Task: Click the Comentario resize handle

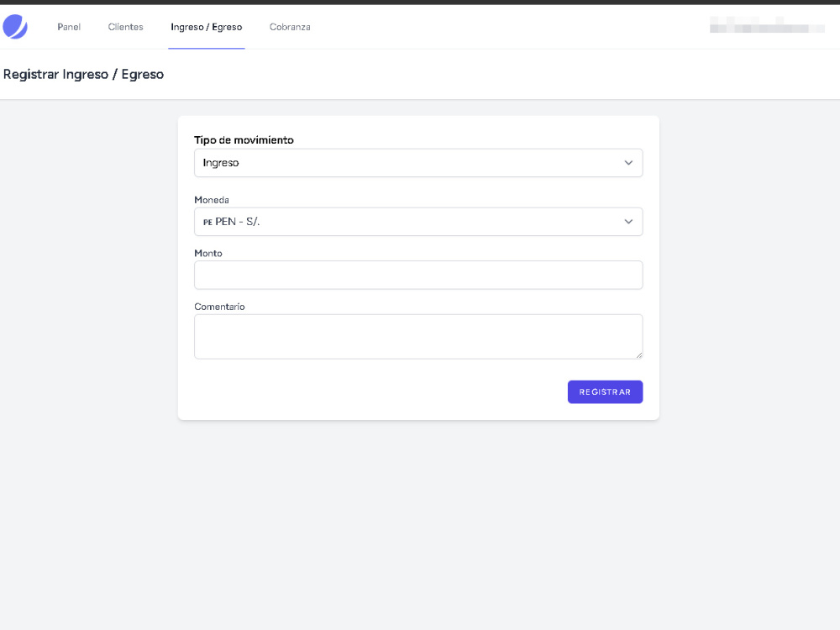Action: coord(639,355)
